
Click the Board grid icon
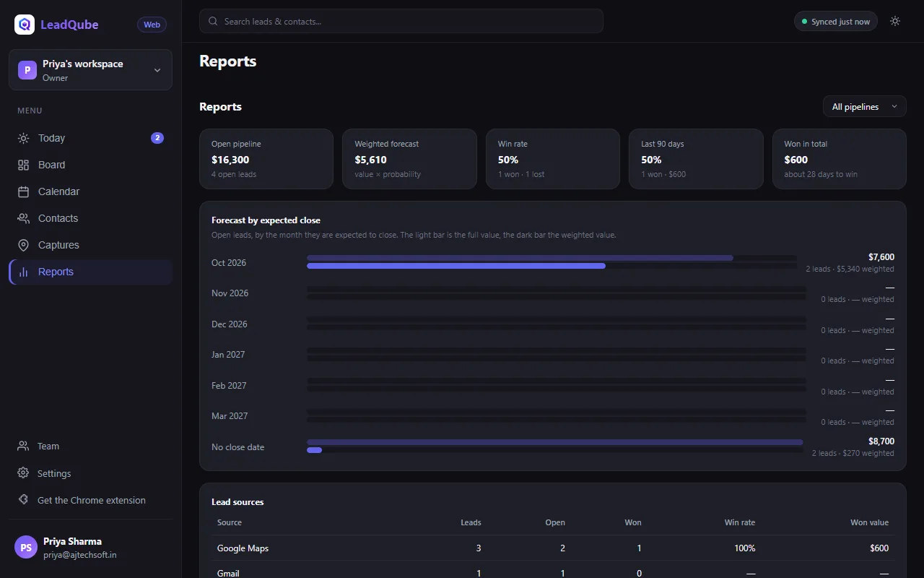click(x=24, y=165)
